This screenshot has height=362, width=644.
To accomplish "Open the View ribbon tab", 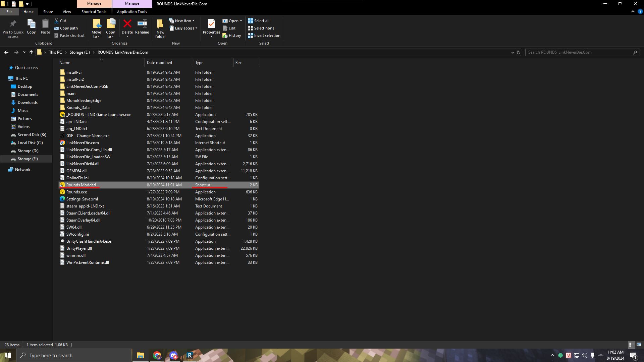I will pos(67,12).
